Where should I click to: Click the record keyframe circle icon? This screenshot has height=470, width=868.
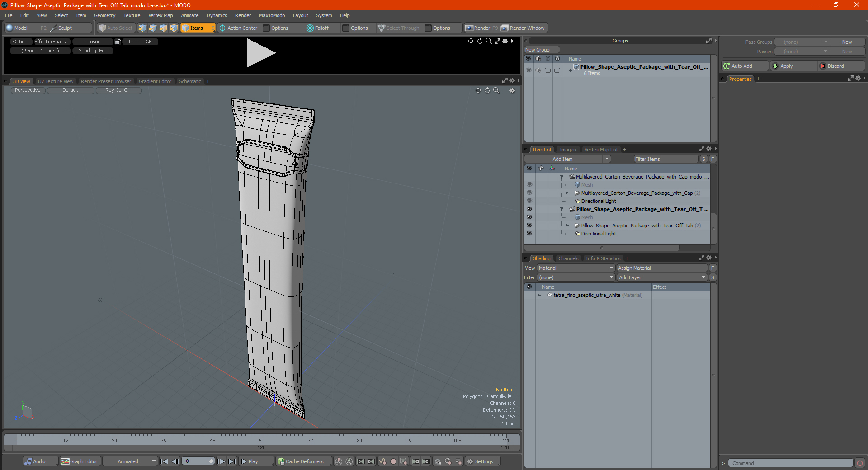tap(393, 461)
